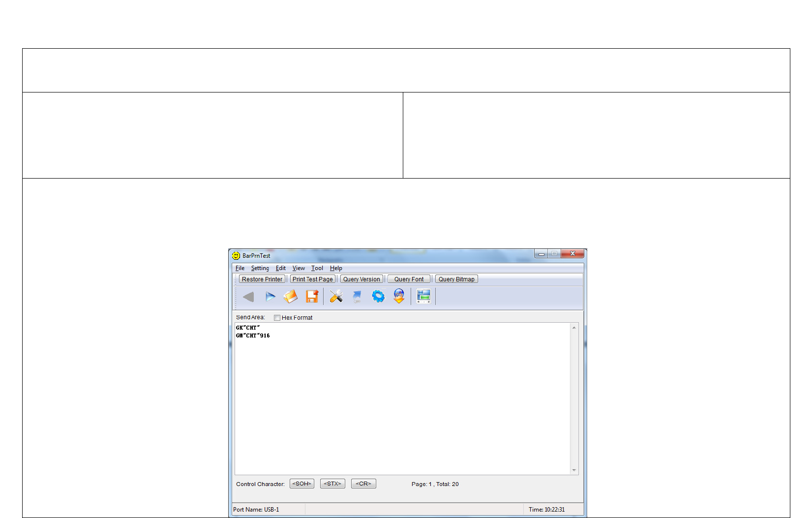Screen dimensions: 812x518
Task: Open the File menu
Action: click(240, 268)
